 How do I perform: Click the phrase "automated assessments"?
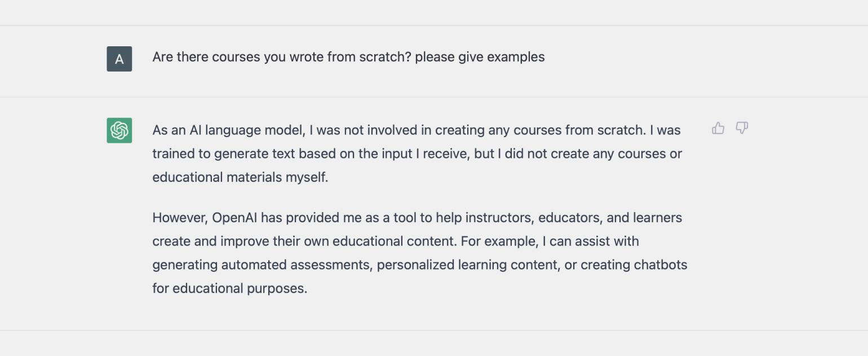[x=296, y=265]
